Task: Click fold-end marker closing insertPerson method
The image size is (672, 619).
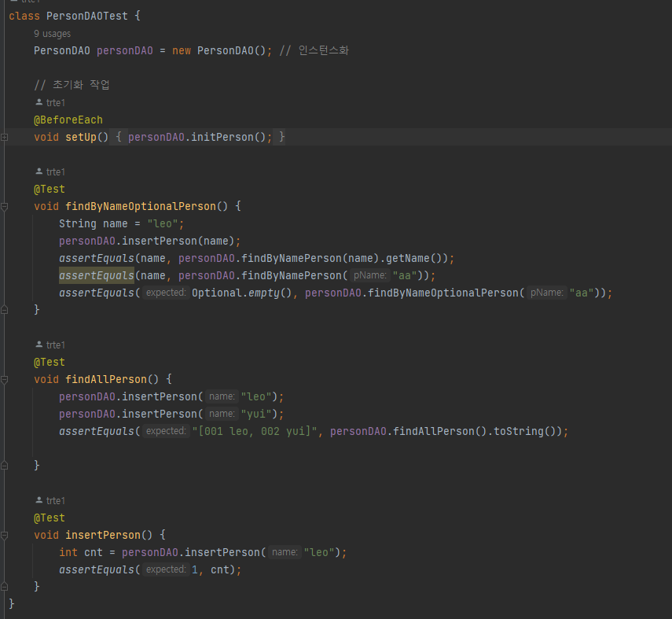Action: point(4,587)
